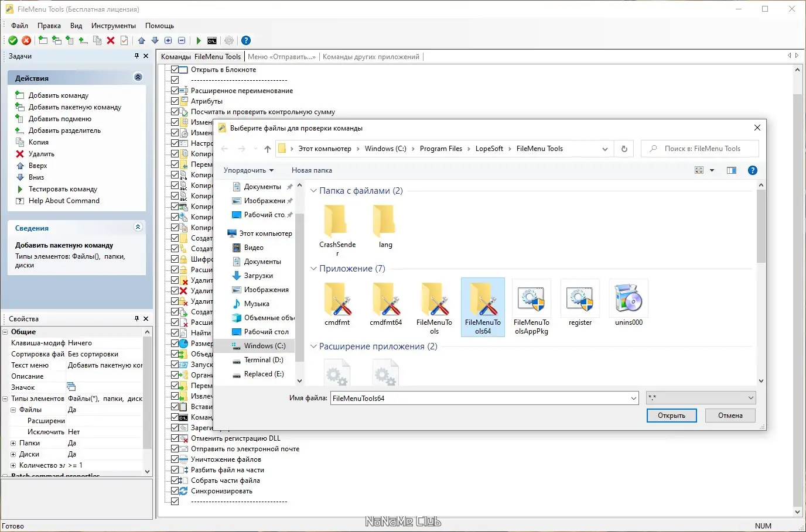The width and height of the screenshot is (806, 532).
Task: Go up one folder level in dialog
Action: click(268, 149)
